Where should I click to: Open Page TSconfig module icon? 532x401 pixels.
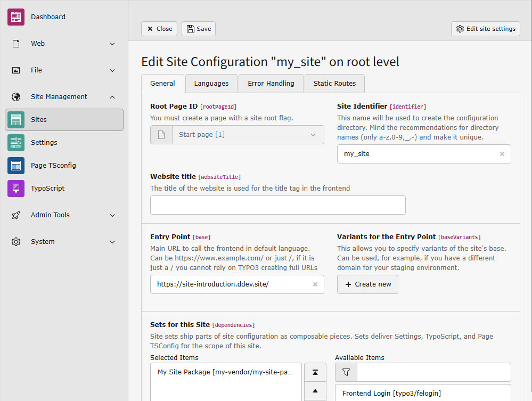(x=16, y=166)
